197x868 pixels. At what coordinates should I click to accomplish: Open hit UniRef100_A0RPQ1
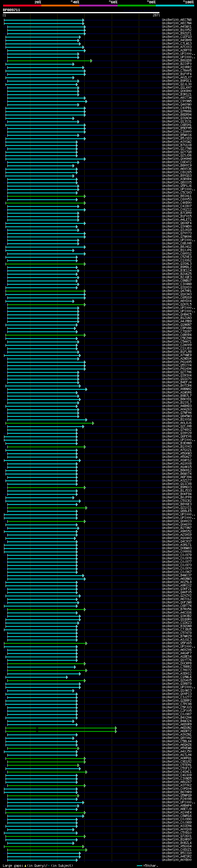177,758
